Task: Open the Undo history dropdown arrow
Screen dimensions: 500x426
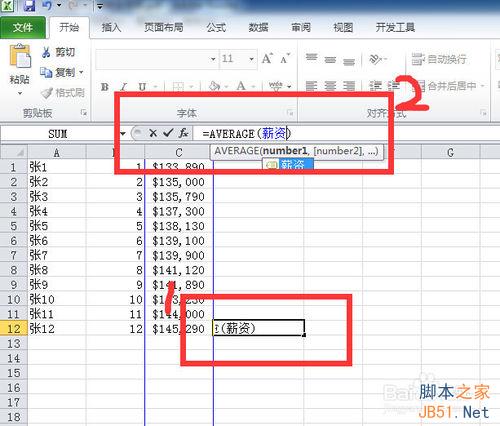Action: (x=59, y=6)
